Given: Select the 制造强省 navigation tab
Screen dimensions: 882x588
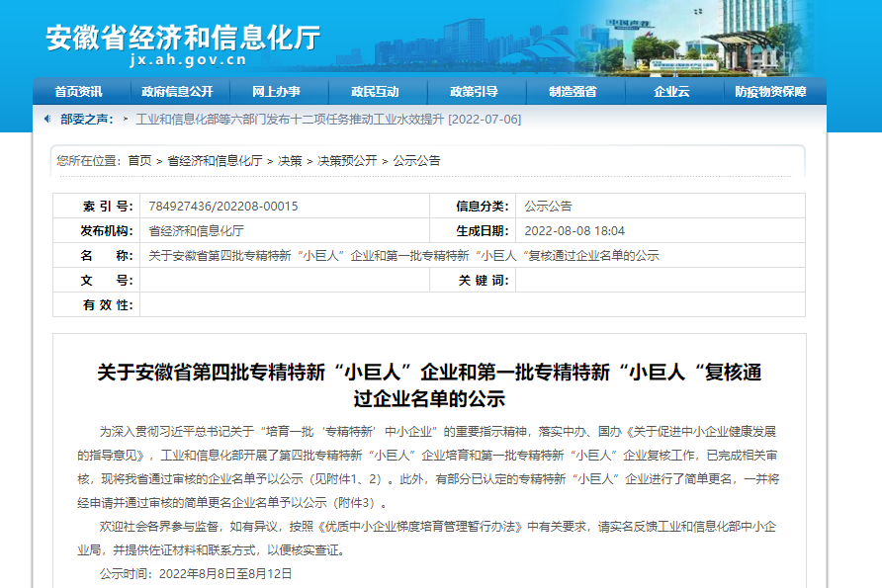Looking at the screenshot, I should pos(573,92).
